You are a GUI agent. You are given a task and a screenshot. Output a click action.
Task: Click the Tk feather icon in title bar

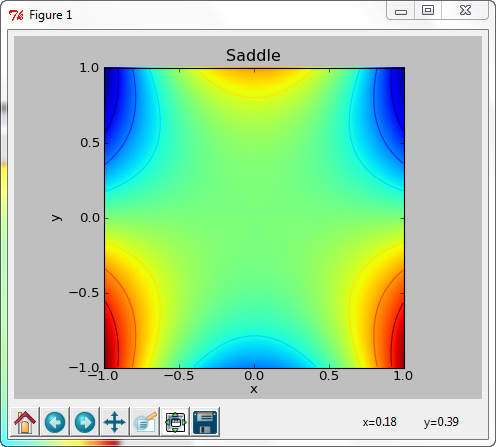(16, 15)
